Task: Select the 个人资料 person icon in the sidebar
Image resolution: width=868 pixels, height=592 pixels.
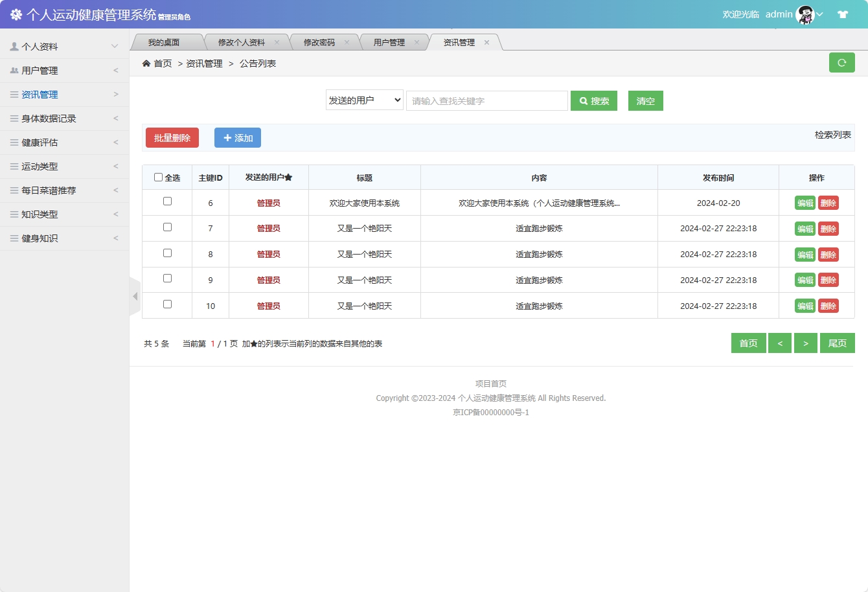Action: click(14, 46)
